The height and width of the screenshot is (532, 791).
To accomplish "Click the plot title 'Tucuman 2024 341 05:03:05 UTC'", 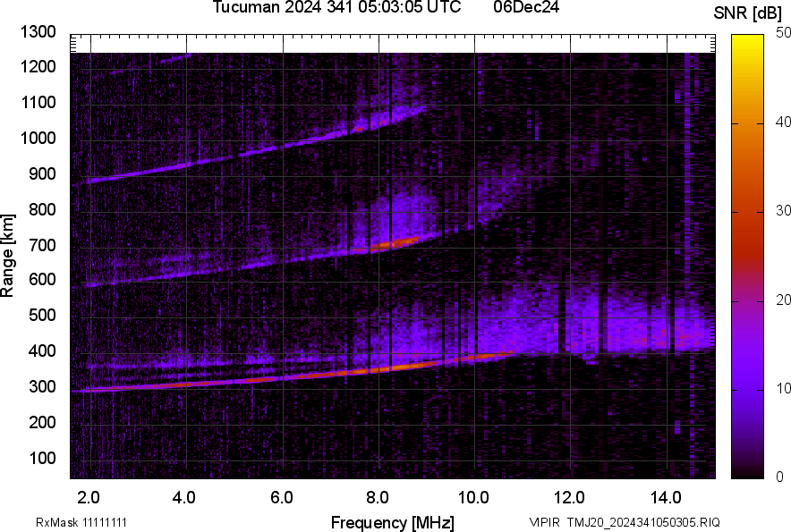I will point(336,7).
